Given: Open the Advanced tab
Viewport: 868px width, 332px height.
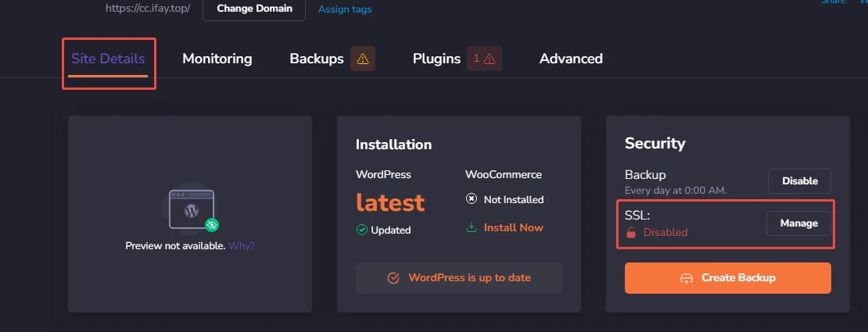Looking at the screenshot, I should point(571,59).
